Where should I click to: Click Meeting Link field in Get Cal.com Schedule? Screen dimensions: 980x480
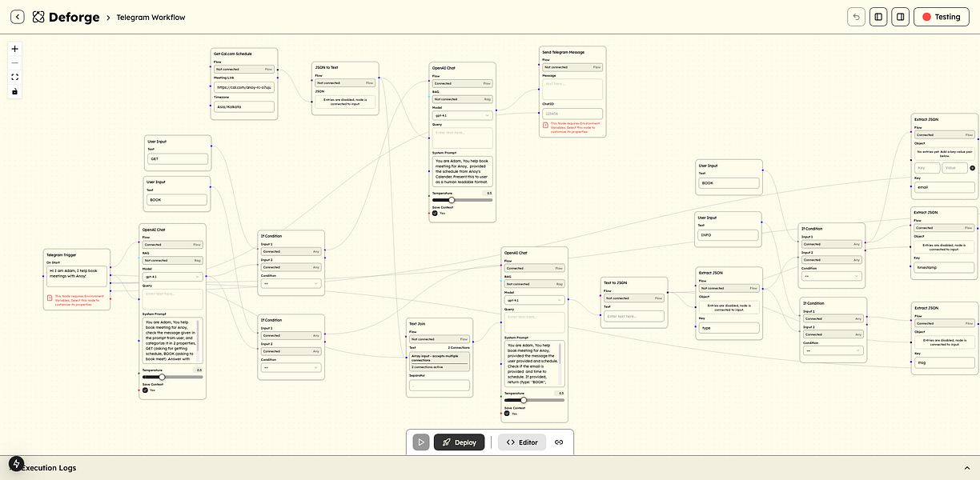[244, 86]
